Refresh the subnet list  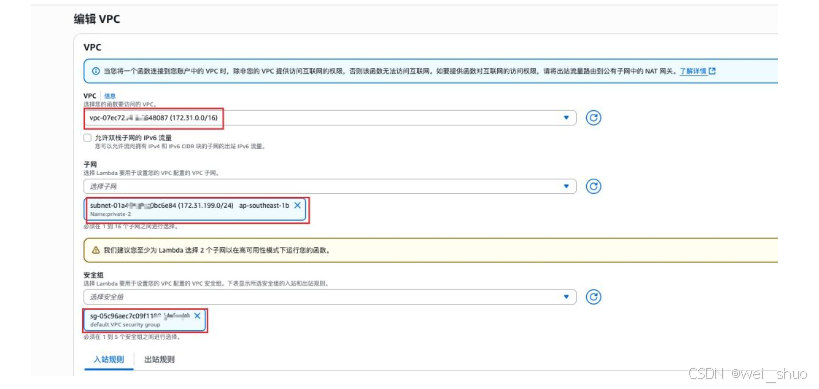point(593,186)
